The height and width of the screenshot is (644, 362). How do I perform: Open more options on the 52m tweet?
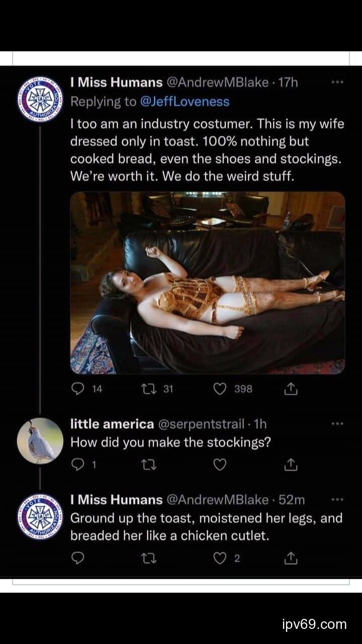point(337,500)
